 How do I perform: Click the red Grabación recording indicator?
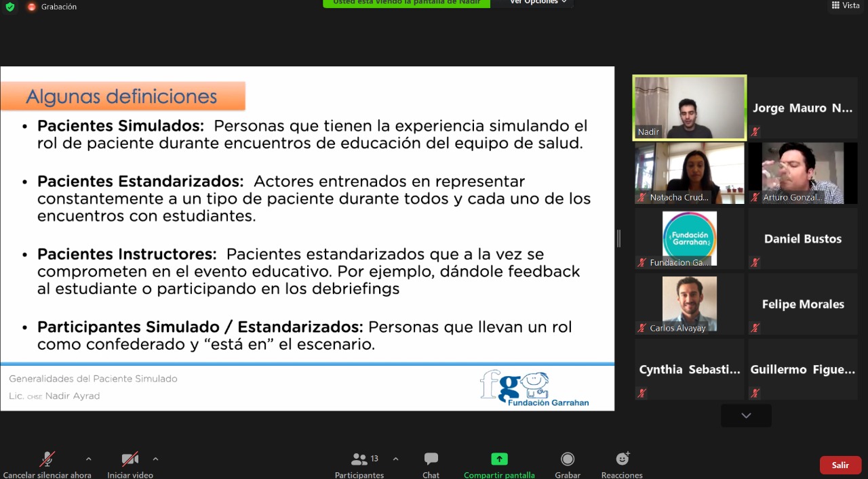(x=32, y=7)
